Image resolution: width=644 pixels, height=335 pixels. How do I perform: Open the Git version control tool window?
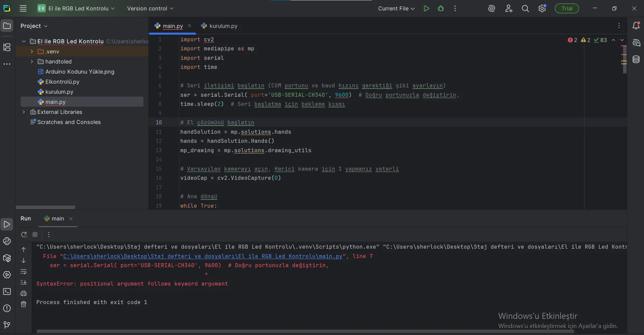(7, 325)
